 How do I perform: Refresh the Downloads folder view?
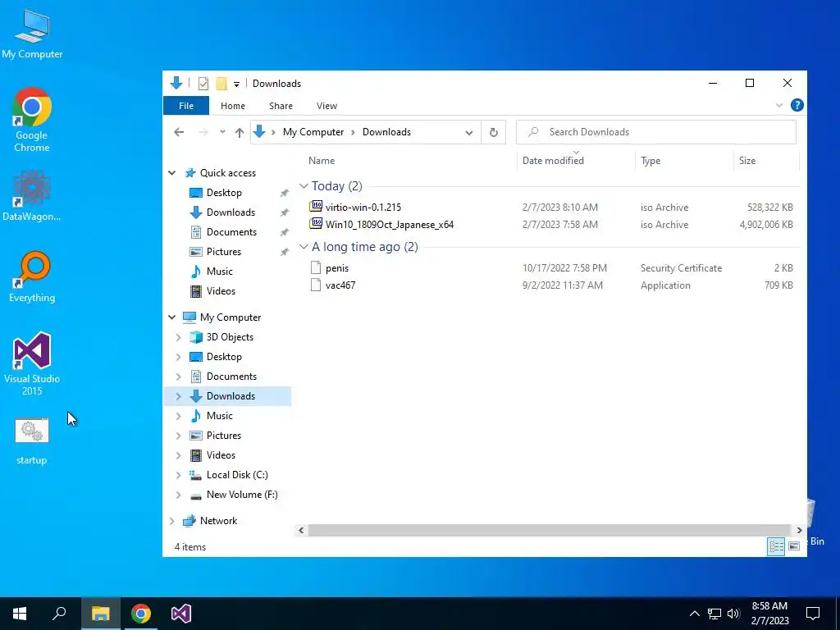(493, 132)
